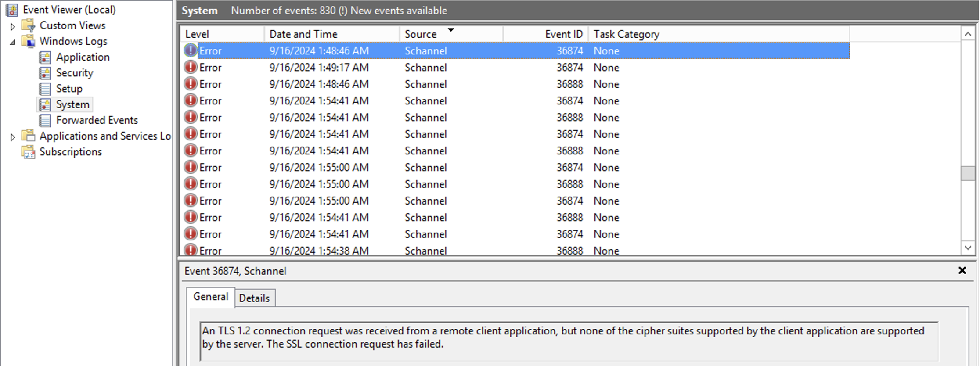980x366 pixels.
Task: Click the Custom Views folder icon
Action: click(28, 25)
